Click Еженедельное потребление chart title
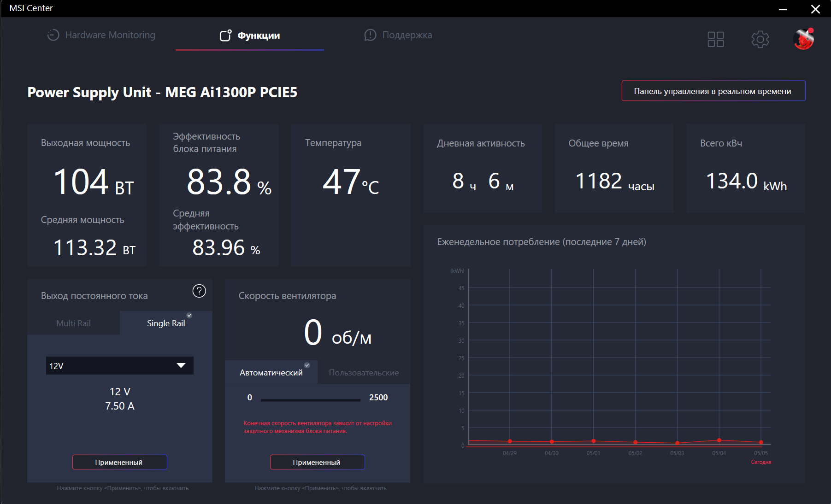The width and height of the screenshot is (831, 504). pos(542,242)
